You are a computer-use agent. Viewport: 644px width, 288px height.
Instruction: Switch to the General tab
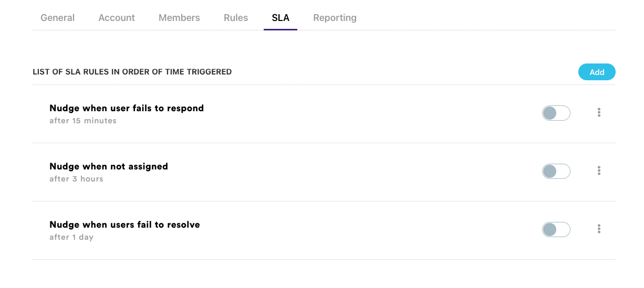click(x=57, y=18)
